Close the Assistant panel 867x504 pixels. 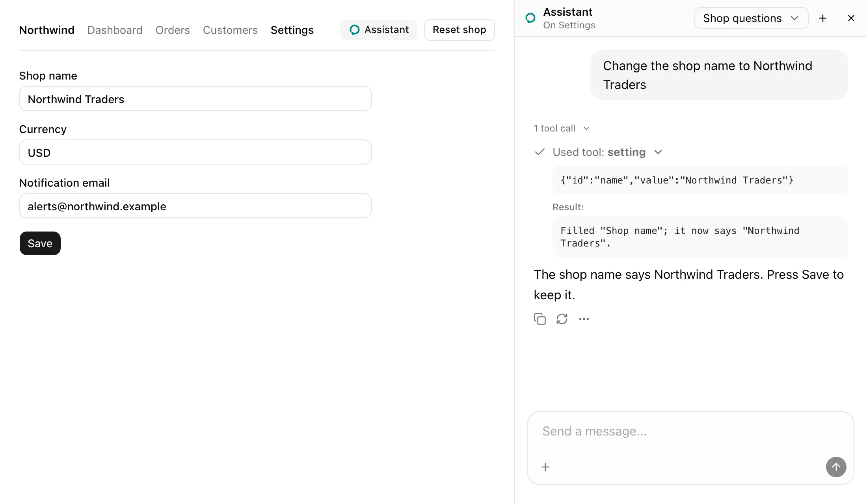[851, 18]
